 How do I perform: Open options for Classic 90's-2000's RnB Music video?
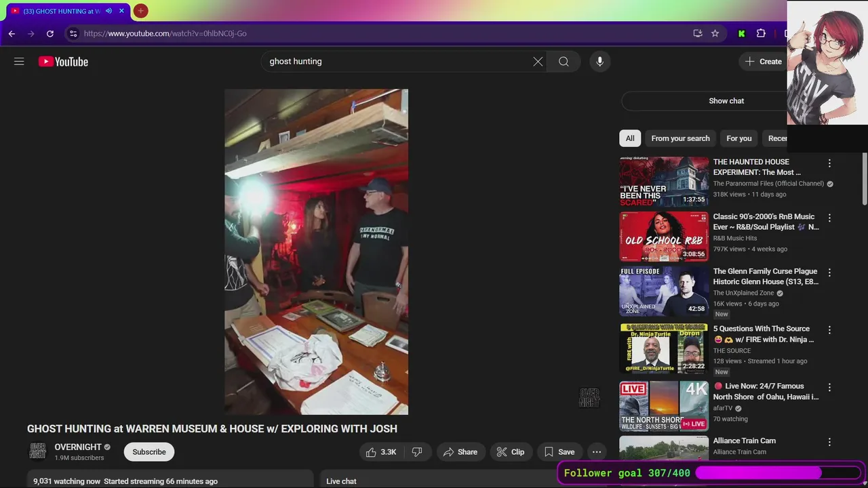click(829, 218)
